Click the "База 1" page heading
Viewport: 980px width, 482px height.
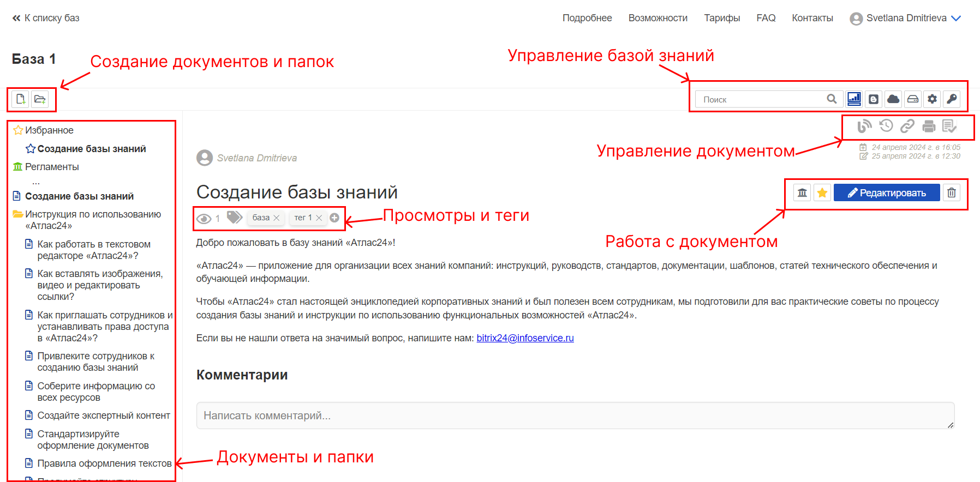pos(34,59)
